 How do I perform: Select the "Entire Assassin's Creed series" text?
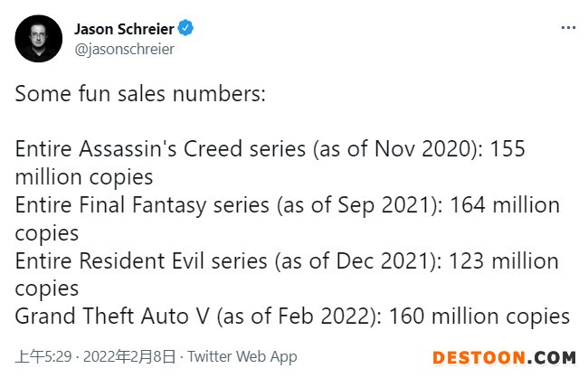pos(161,150)
